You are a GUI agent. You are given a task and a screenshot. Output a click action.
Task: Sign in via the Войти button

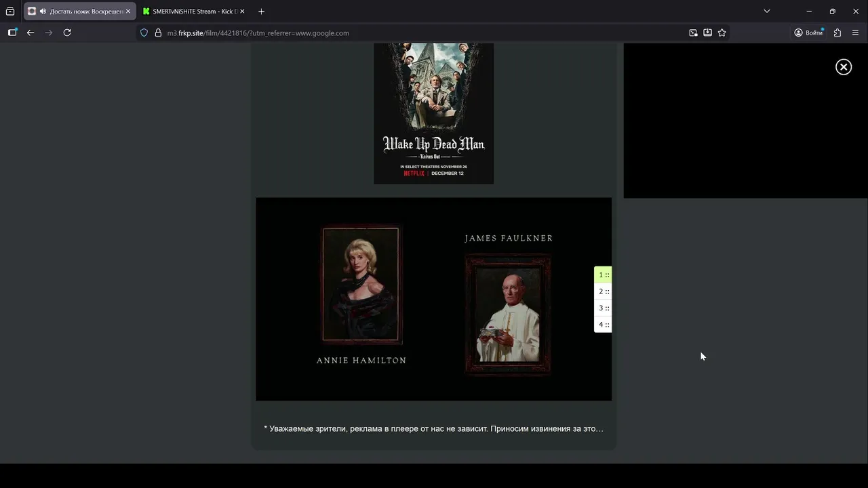click(808, 33)
